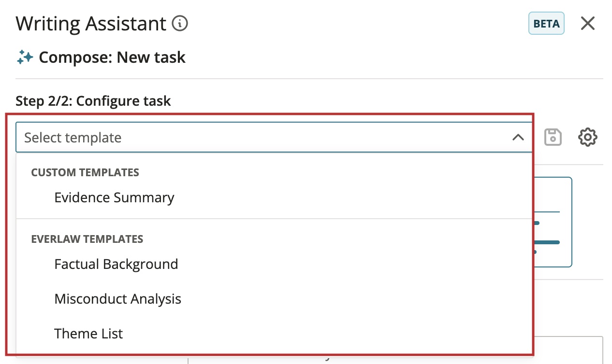
Task: Collapse the template list with the chevron
Action: click(518, 138)
